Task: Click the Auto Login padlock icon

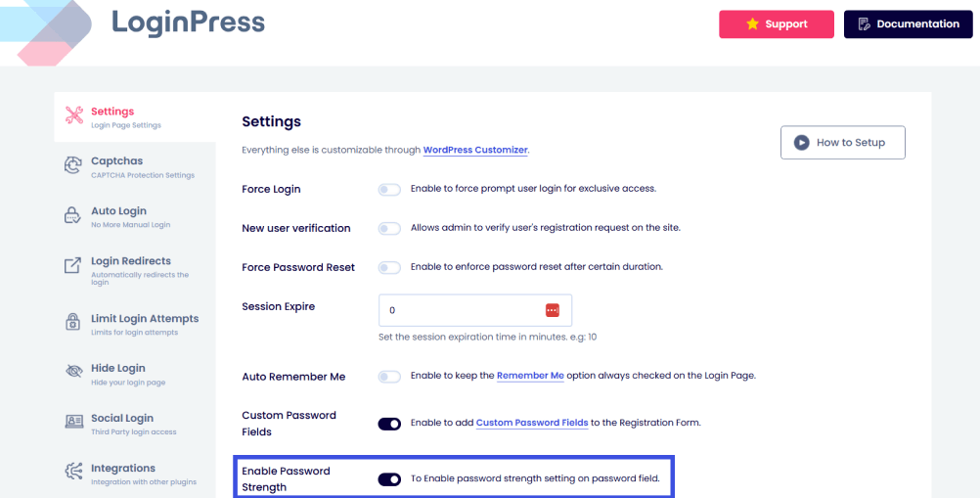Action: point(74,216)
